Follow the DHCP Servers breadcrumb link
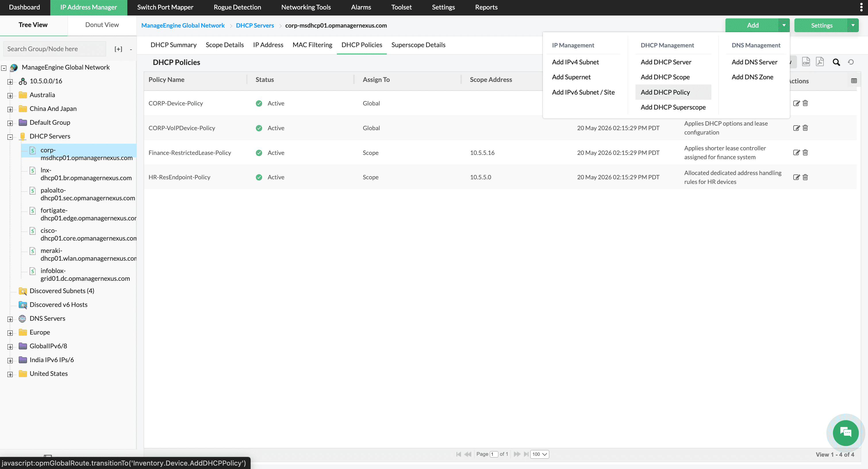The image size is (868, 469). coord(255,25)
